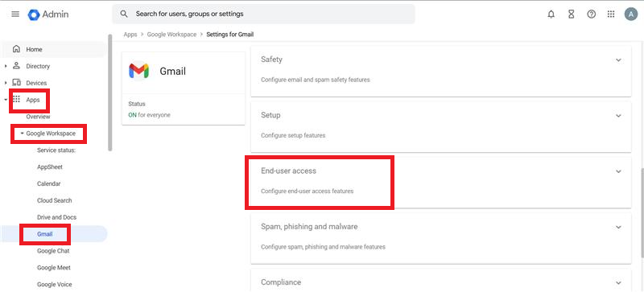The image size is (644, 292).
Task: Open Google Meet in sidebar
Action: (54, 268)
